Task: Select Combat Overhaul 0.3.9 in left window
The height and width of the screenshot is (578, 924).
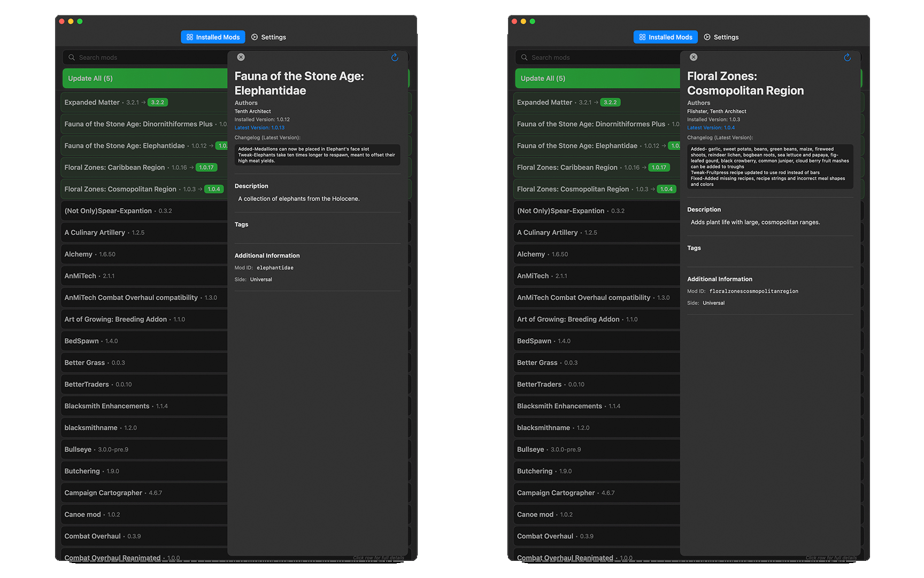Action: 144,536
